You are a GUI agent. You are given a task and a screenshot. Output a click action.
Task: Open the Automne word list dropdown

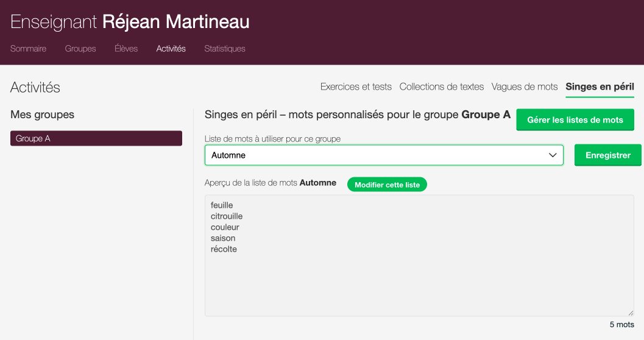coord(384,155)
